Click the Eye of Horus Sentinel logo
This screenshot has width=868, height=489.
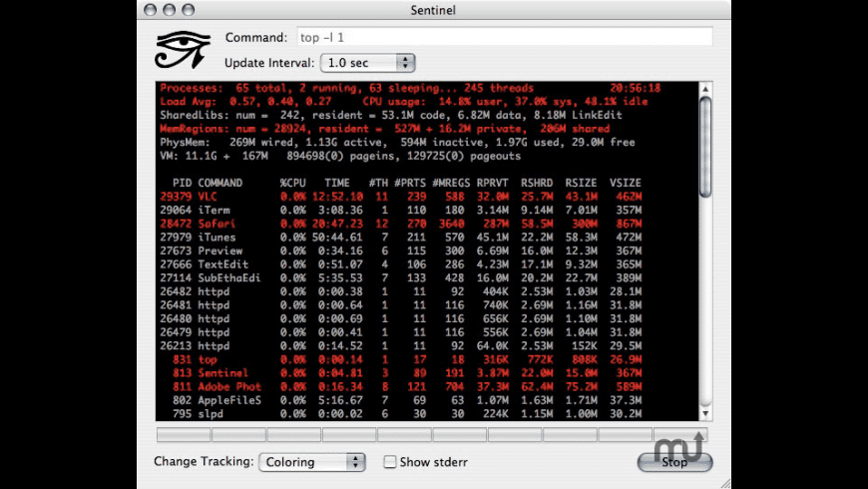click(183, 50)
